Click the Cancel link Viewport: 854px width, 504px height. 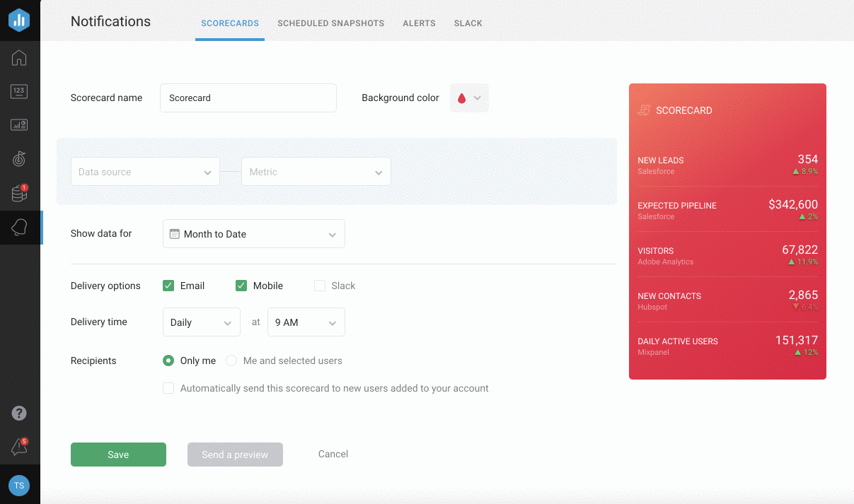333,454
